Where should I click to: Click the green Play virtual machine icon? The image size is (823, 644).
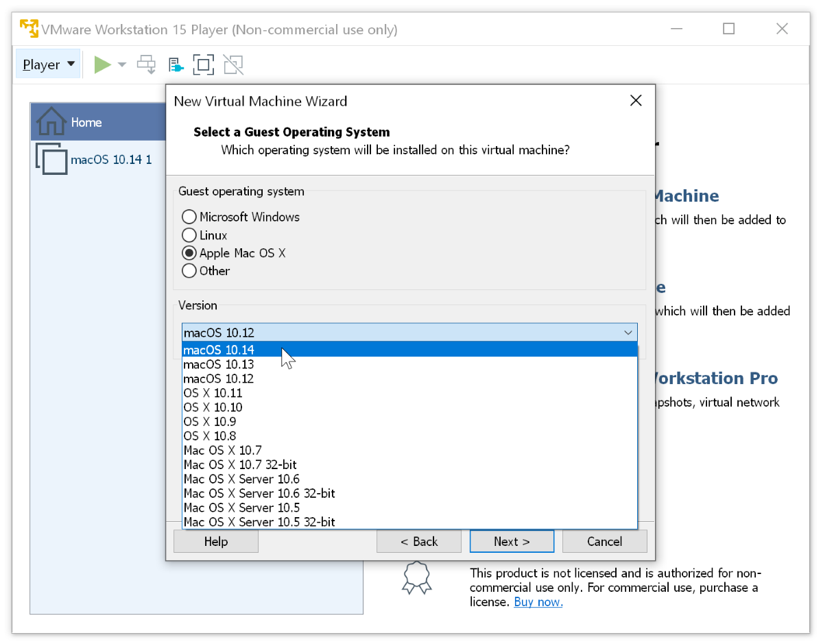click(103, 65)
